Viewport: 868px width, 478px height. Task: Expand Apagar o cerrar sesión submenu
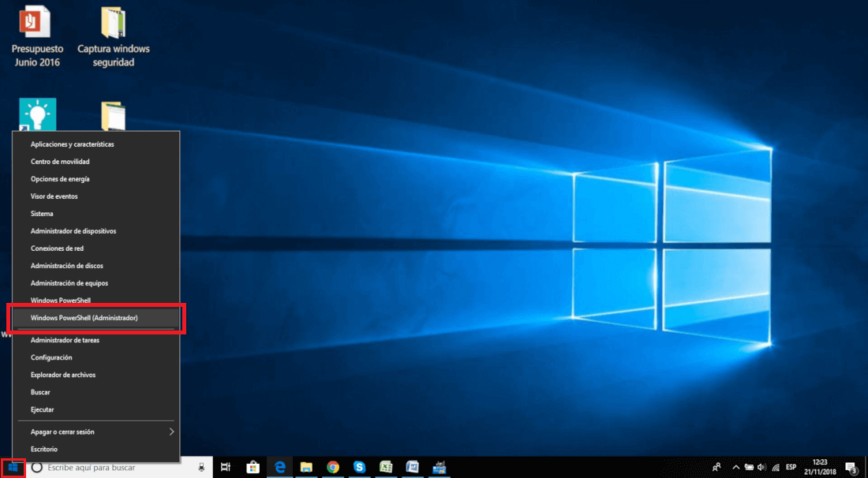(96, 431)
